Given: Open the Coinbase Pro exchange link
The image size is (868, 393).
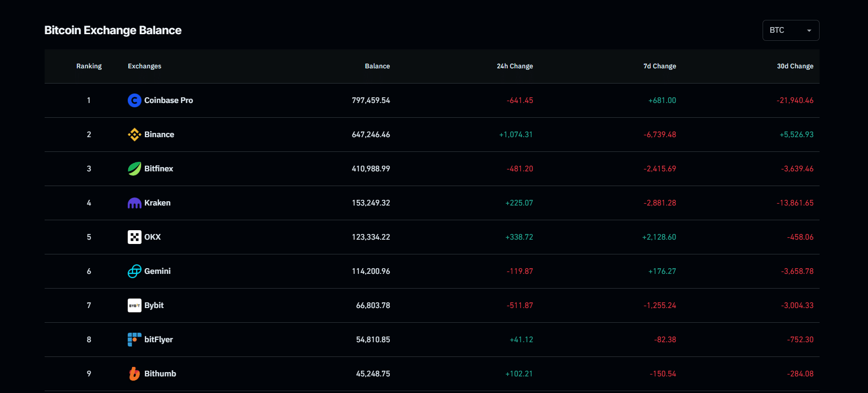Looking at the screenshot, I should pos(169,100).
